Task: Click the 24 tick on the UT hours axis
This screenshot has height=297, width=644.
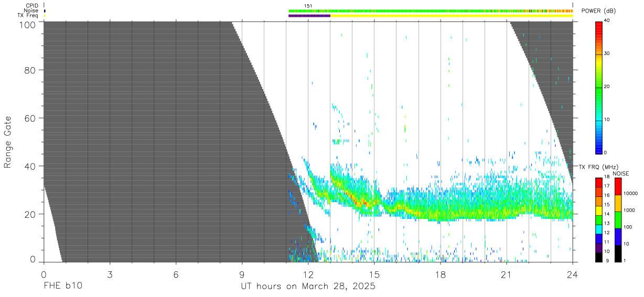Action: pos(573,274)
